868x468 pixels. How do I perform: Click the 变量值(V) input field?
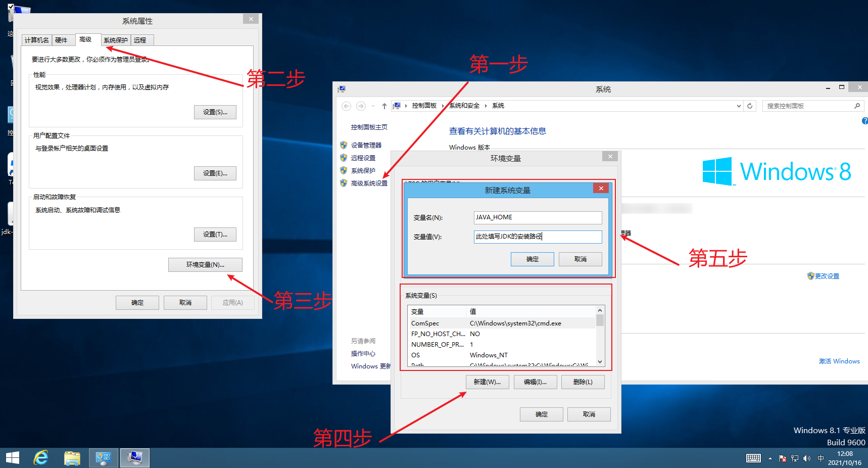click(538, 237)
